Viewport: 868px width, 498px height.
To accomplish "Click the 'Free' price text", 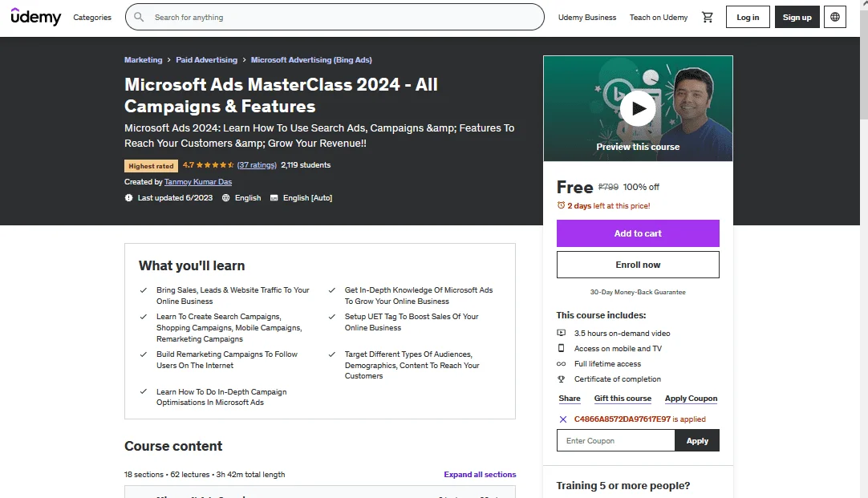I will point(574,188).
